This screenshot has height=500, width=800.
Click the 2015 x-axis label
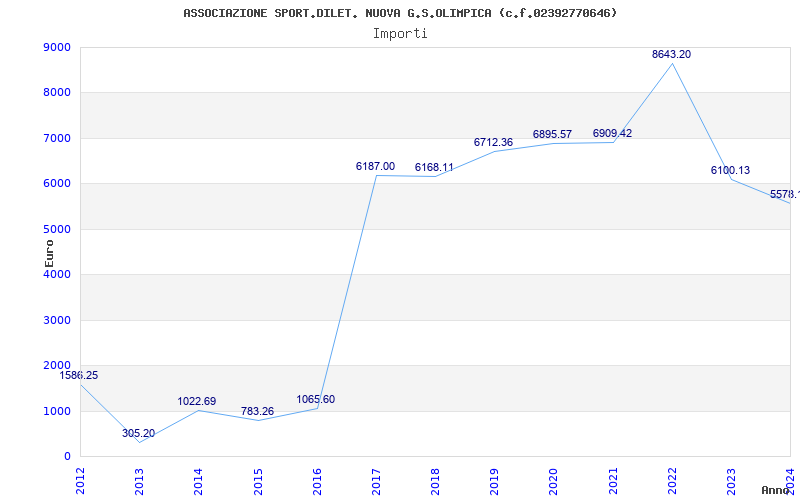[258, 481]
